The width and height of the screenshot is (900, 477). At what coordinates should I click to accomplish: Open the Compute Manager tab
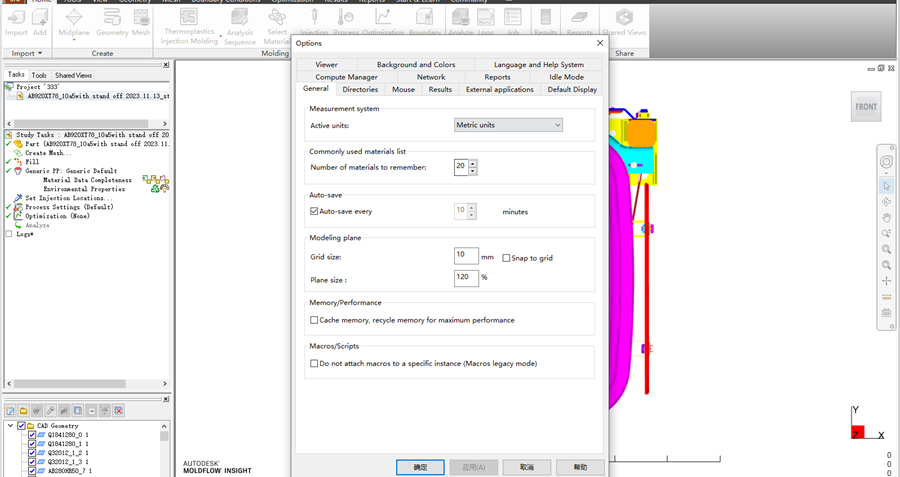pyautogui.click(x=346, y=77)
